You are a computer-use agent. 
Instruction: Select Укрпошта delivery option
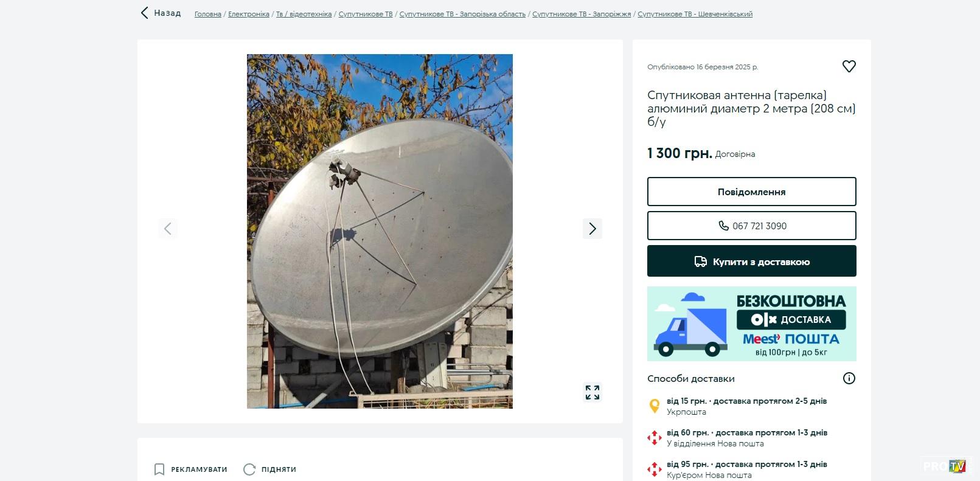point(746,406)
